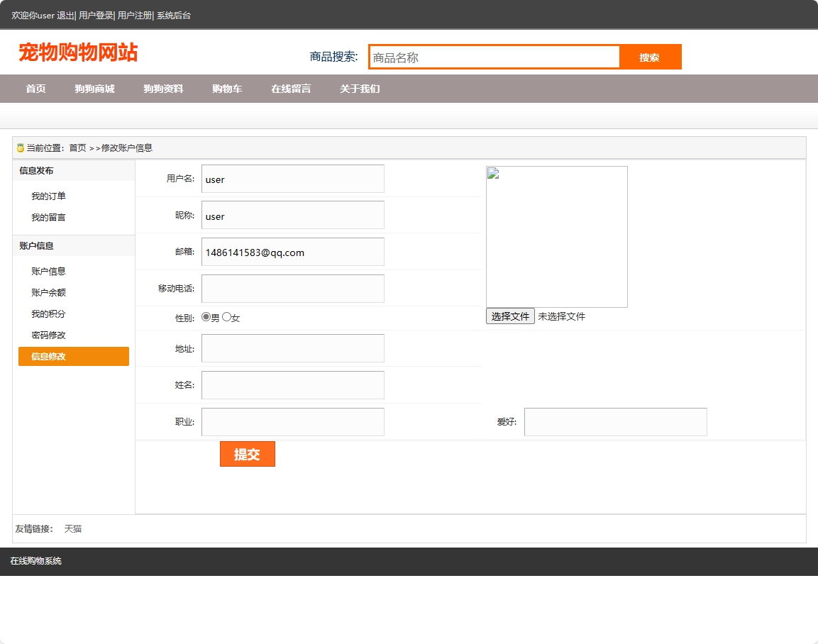Click the orange 搜索 button
The height and width of the screenshot is (644, 818).
[x=650, y=57]
